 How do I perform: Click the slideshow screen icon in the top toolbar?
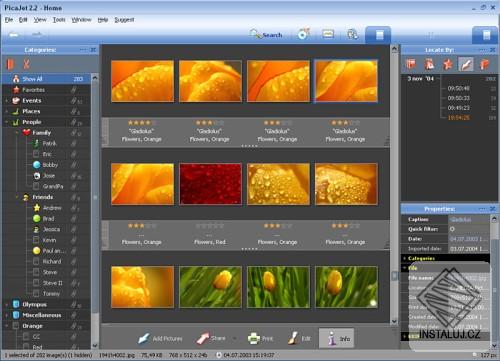click(328, 34)
